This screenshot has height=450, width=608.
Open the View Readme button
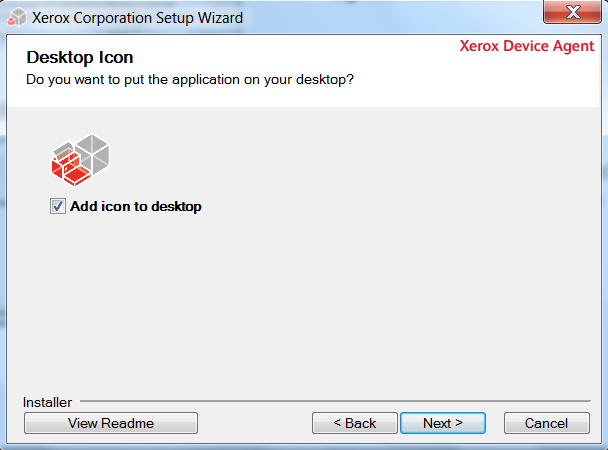click(x=111, y=423)
